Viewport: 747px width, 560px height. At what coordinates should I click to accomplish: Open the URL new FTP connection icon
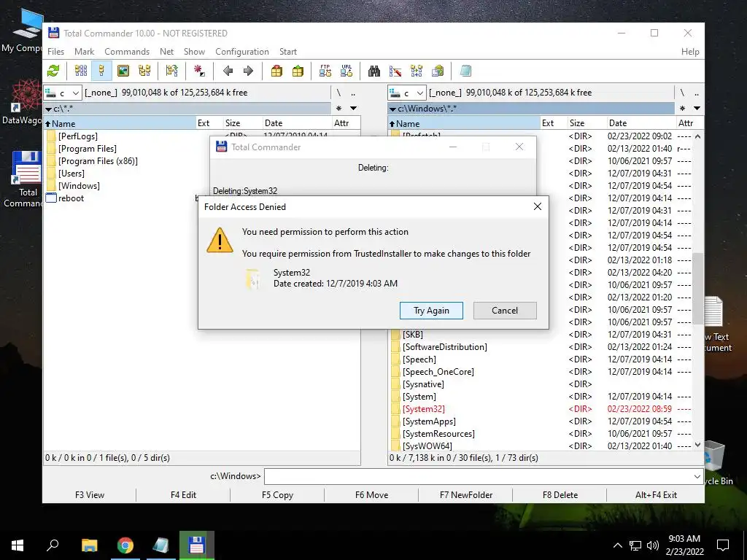tap(347, 71)
